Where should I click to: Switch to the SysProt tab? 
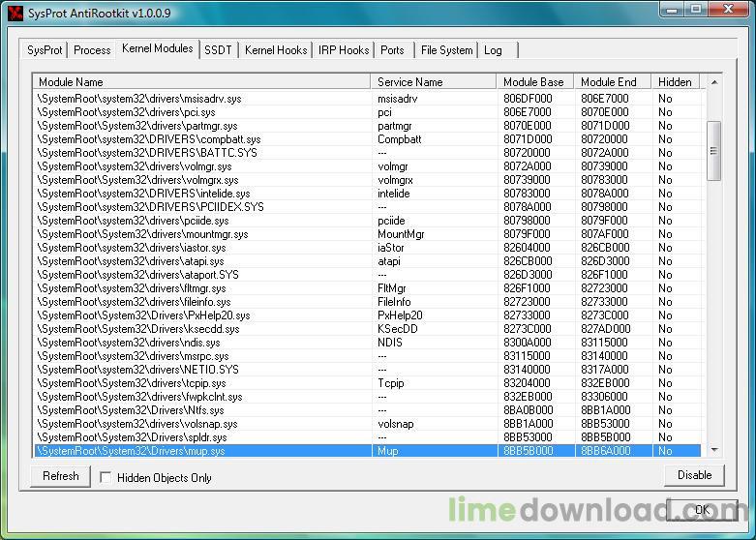click(45, 50)
